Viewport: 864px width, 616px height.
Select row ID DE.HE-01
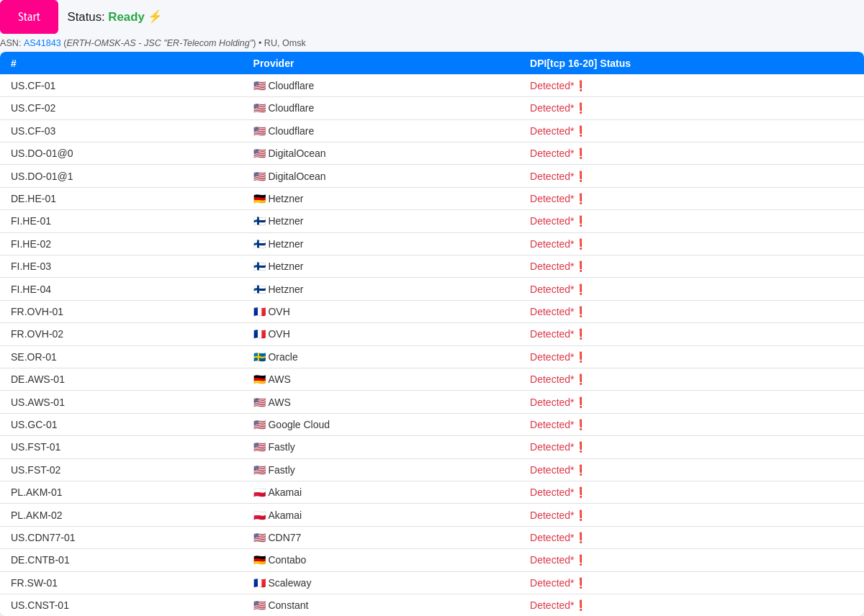click(34, 199)
